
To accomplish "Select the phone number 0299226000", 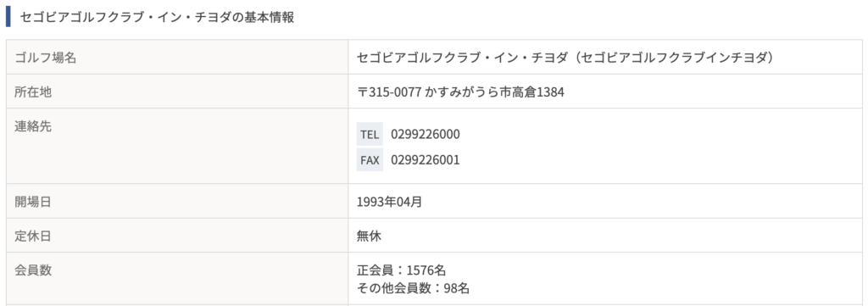I will tap(426, 135).
